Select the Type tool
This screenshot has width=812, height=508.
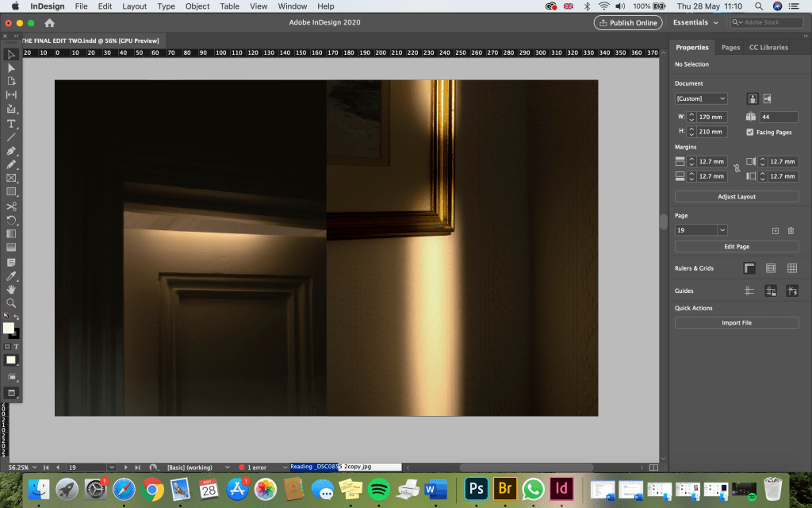click(11, 123)
